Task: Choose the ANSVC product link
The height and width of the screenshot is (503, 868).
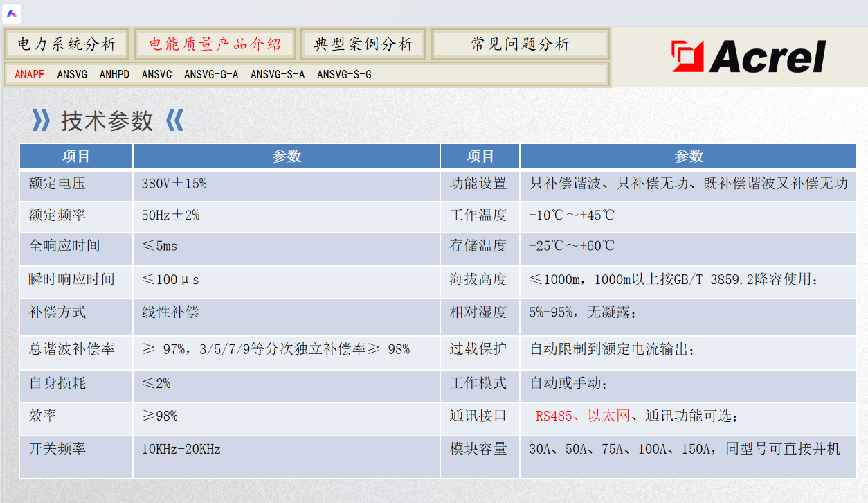Action: [x=156, y=74]
